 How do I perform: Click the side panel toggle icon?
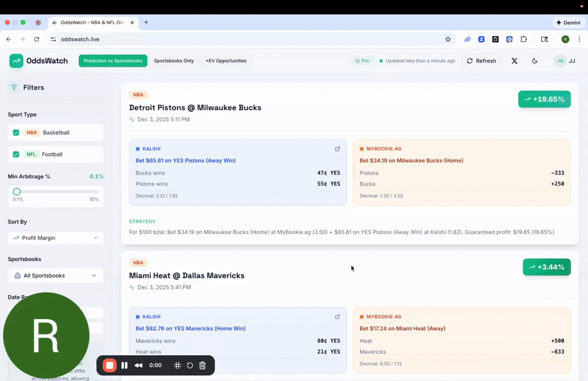[x=544, y=39]
